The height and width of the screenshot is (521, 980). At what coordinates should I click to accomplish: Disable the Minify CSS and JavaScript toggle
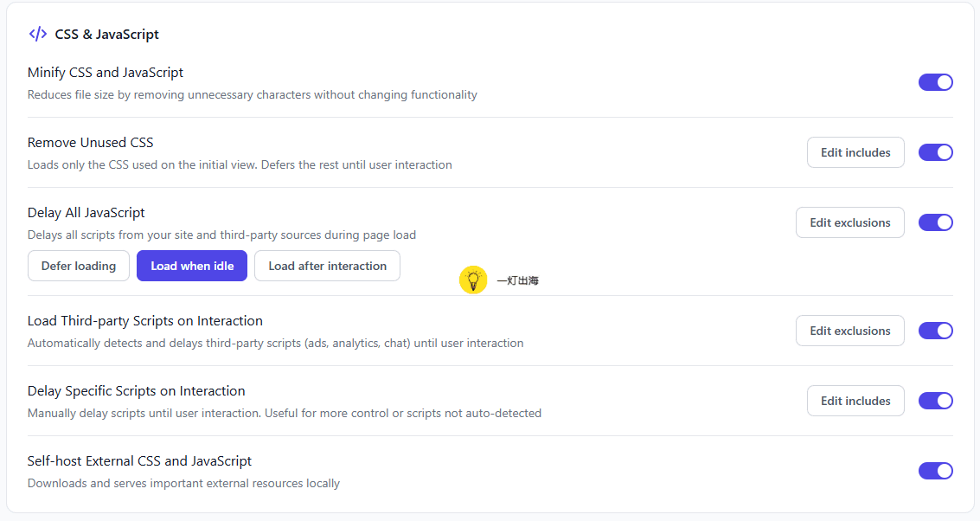[x=935, y=82]
